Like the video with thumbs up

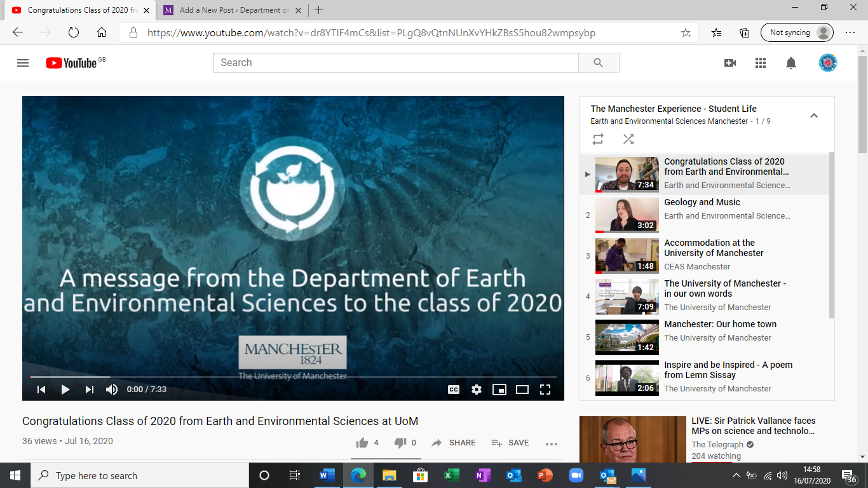367,443
